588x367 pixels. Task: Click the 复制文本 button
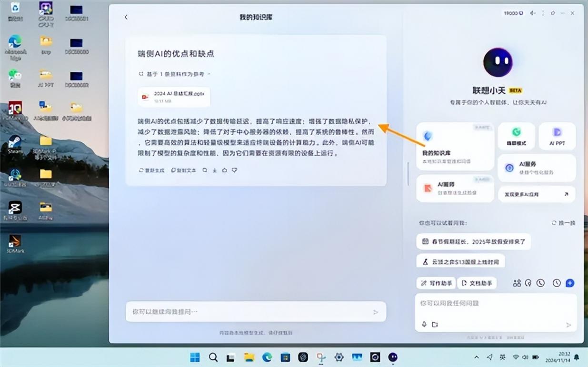tap(183, 170)
